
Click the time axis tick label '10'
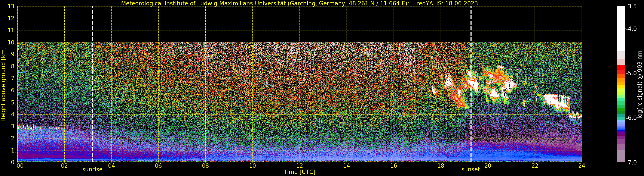point(252,166)
